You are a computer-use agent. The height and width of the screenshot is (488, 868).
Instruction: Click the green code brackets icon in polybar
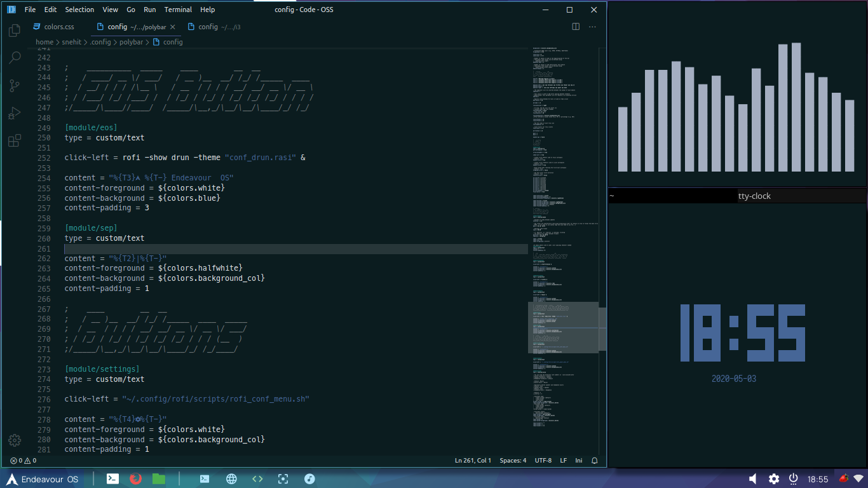click(x=257, y=479)
